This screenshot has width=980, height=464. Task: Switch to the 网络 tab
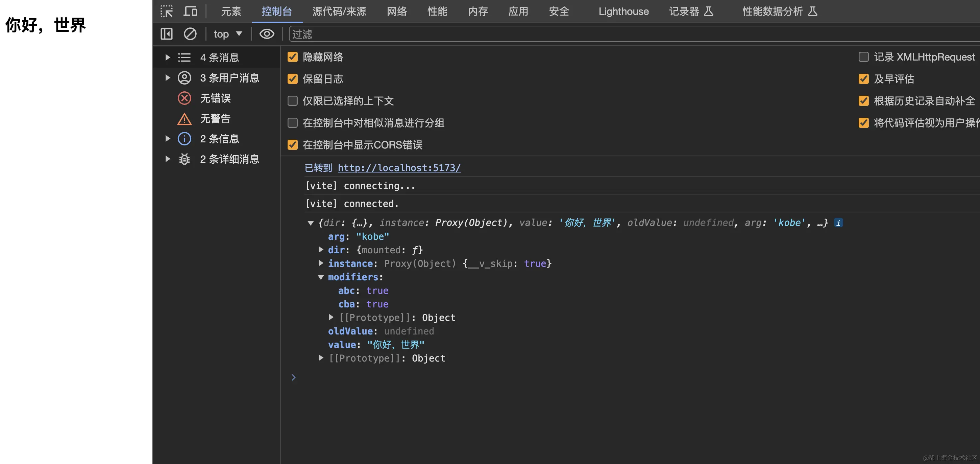[x=397, y=11]
